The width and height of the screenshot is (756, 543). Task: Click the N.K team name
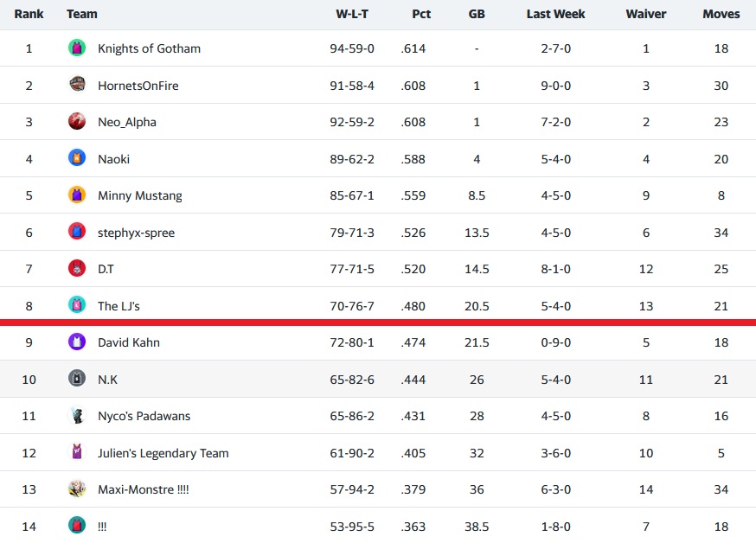pos(107,379)
